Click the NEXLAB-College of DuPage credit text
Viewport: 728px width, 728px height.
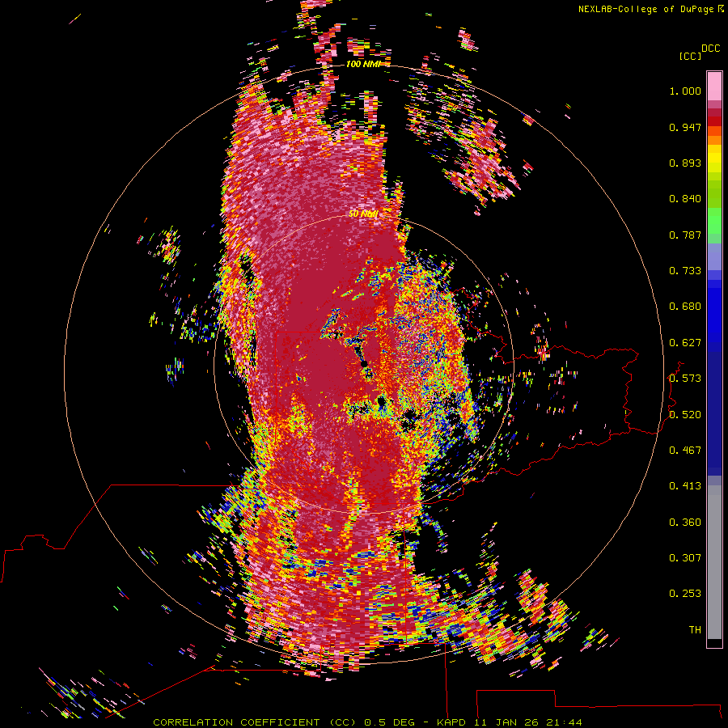[x=645, y=9]
